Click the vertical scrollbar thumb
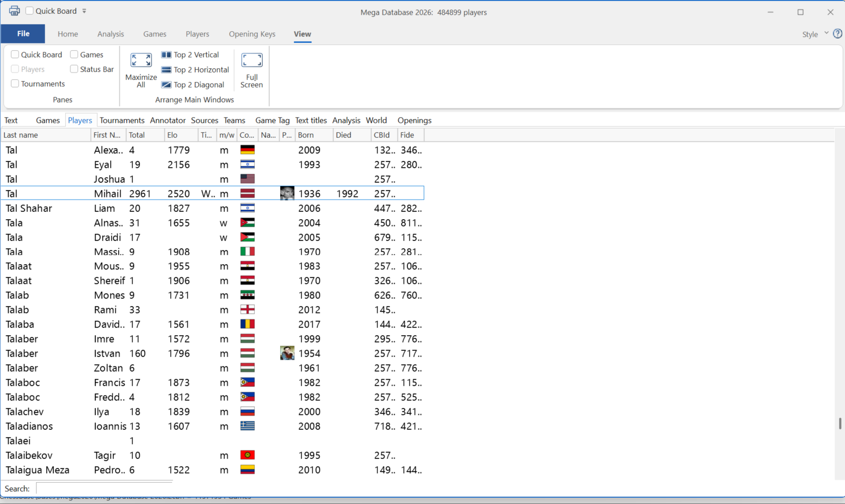Viewport: 845px width, 504px height. (840, 423)
